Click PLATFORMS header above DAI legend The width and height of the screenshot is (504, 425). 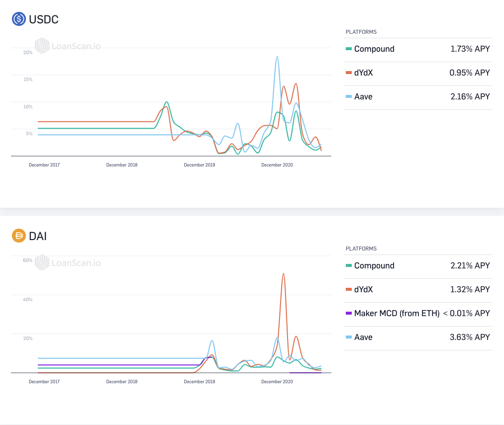pyautogui.click(x=361, y=249)
